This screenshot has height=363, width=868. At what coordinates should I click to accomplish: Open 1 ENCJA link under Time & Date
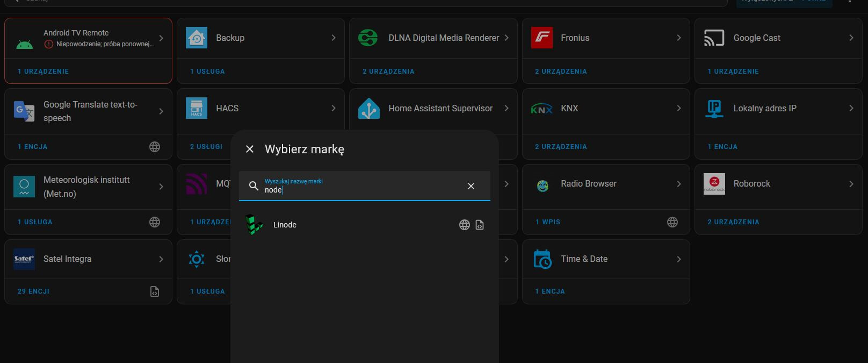point(550,291)
